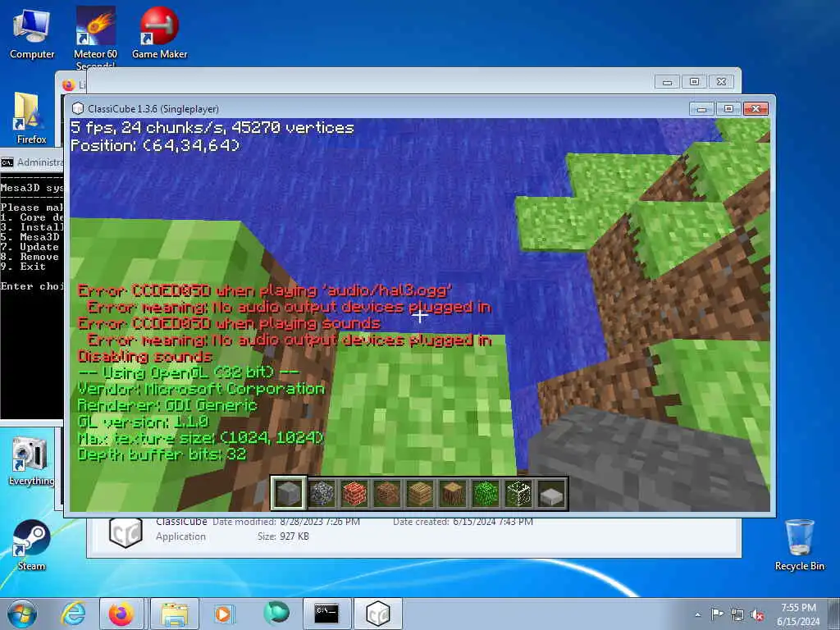
Task: Open the Meteor 60 Seconds desktop shortcut
Action: (95, 38)
